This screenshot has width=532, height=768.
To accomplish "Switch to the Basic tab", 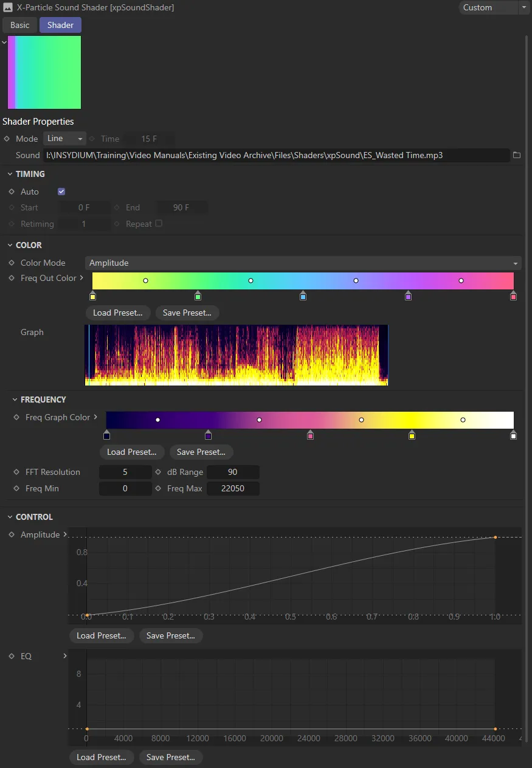I will click(x=19, y=25).
